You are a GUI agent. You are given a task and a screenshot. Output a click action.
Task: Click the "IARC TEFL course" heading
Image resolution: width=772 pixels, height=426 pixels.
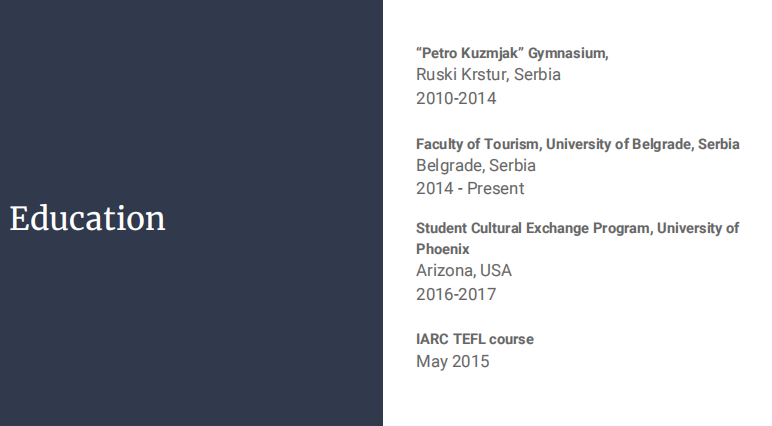tap(475, 339)
